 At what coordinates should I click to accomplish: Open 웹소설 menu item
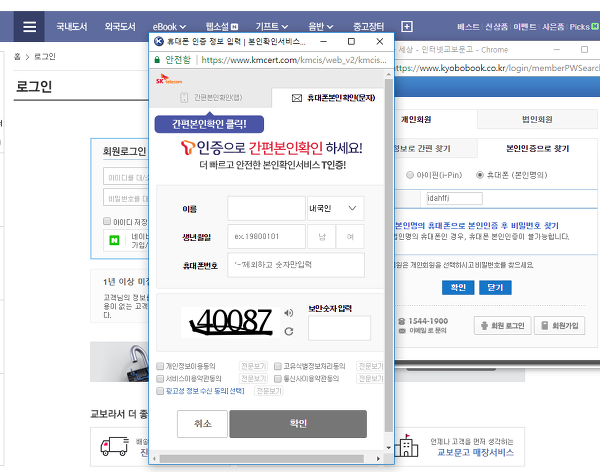(222, 26)
